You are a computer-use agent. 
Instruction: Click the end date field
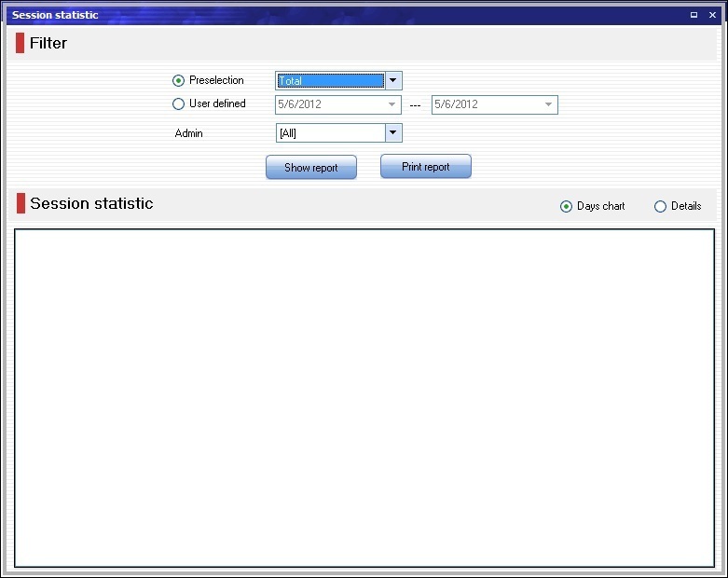pos(486,104)
